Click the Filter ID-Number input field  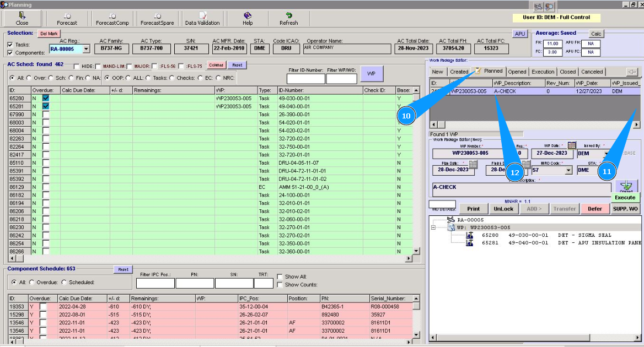pyautogui.click(x=305, y=79)
